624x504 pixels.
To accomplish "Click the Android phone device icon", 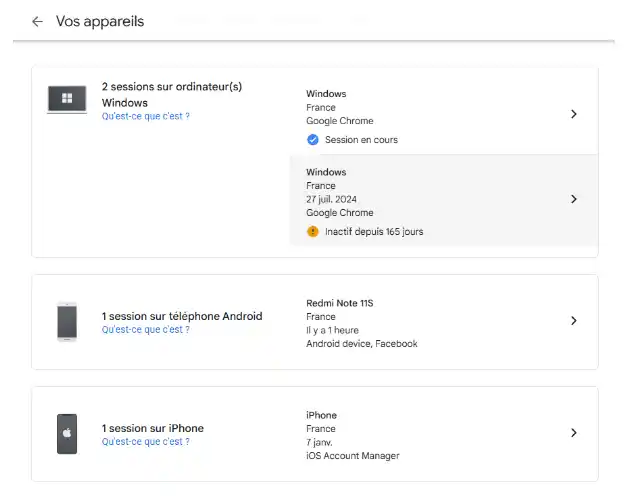I will pyautogui.click(x=67, y=322).
